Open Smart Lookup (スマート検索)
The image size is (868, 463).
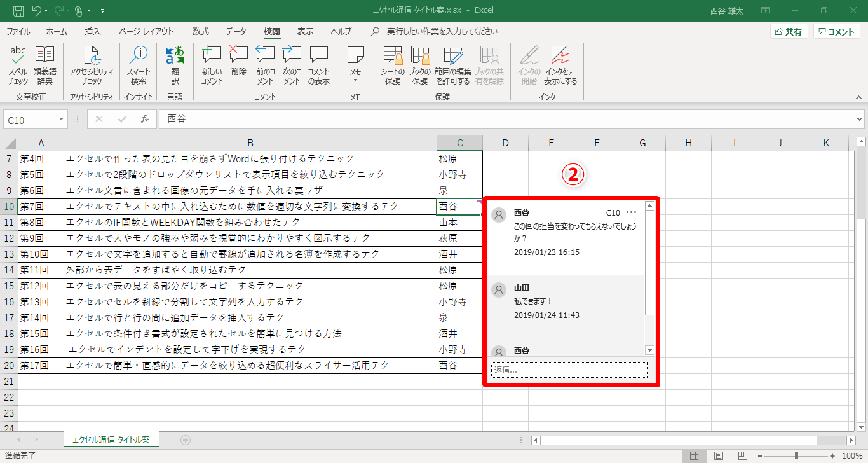click(x=139, y=66)
